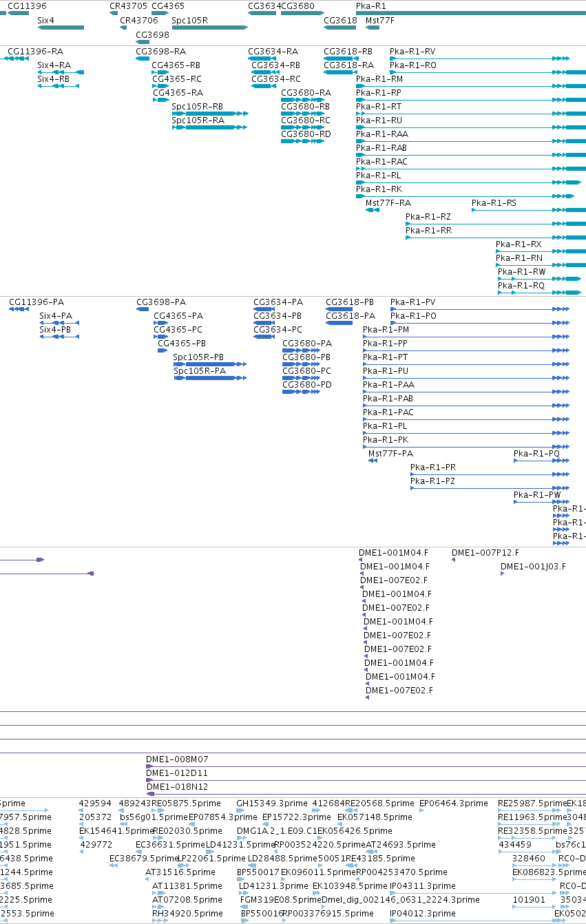Select protein Pka-R1-PW

(x=537, y=495)
